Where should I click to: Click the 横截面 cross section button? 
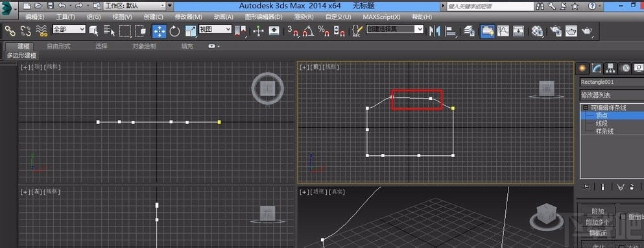(x=597, y=233)
